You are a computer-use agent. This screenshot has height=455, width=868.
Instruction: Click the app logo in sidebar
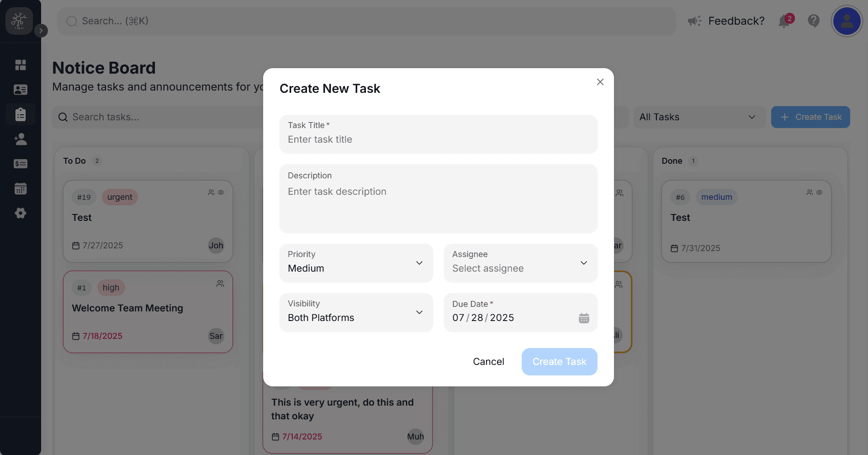coord(19,21)
